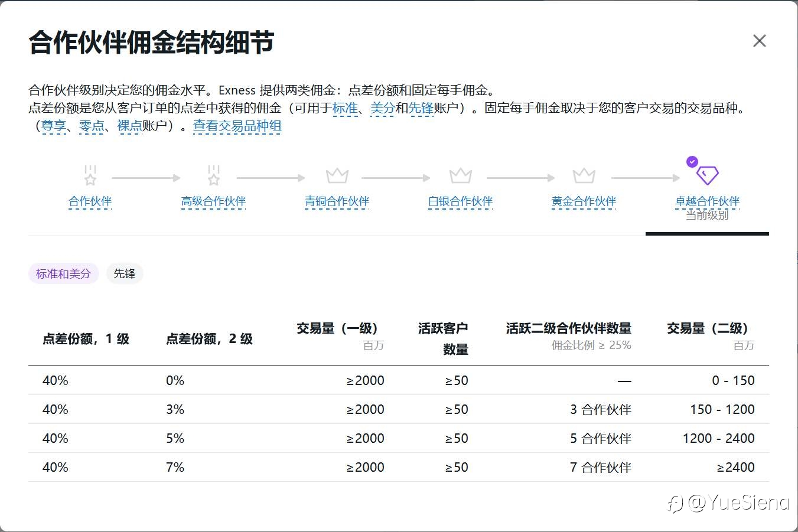
Task: Click the 佣金比例 ≥ 25% subheader
Action: (591, 345)
